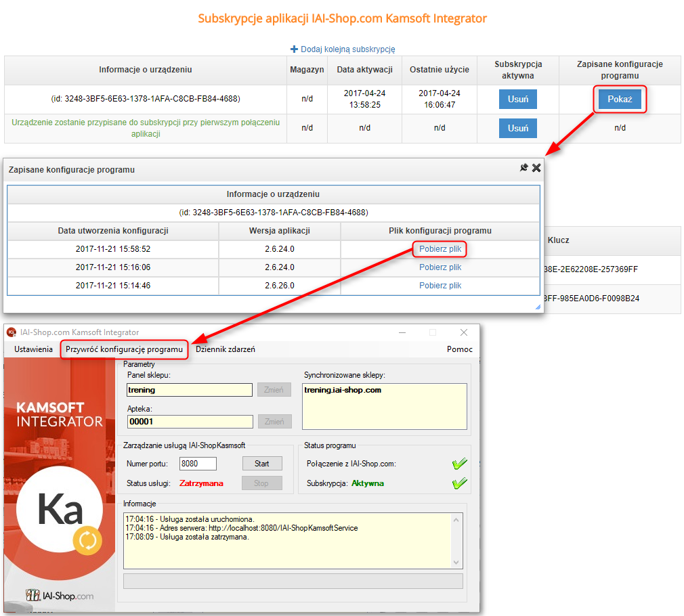Screen dimensions: 684x616
Task: Click the Apteka field containing 00001
Action: point(190,422)
